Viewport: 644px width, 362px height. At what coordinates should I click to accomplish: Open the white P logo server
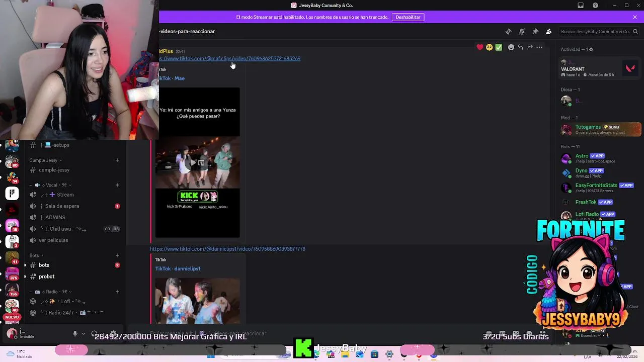coord(12,193)
